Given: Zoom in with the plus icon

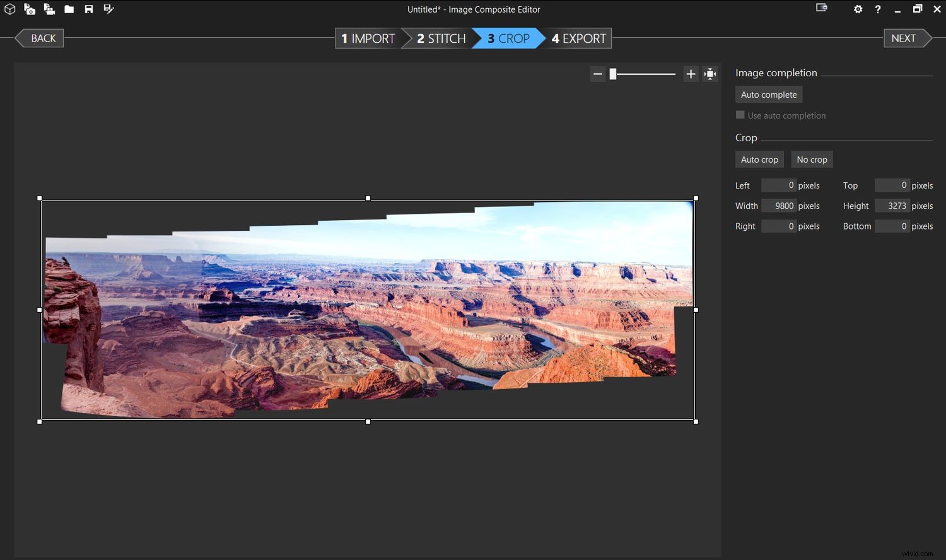Looking at the screenshot, I should [690, 74].
